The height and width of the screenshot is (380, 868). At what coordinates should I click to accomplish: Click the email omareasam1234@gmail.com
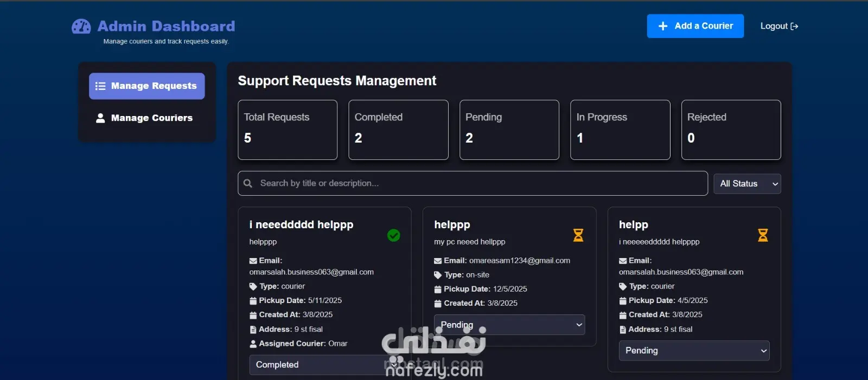tap(520, 261)
